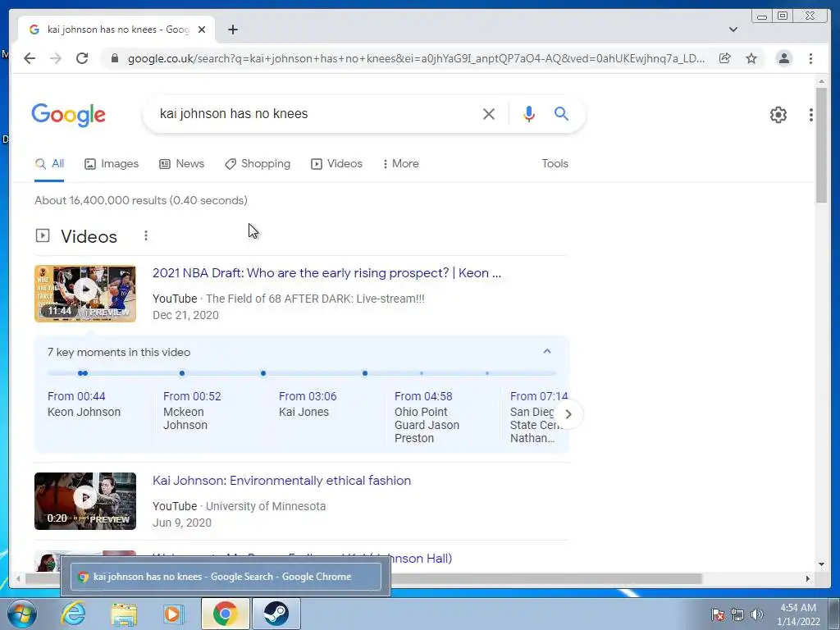The height and width of the screenshot is (630, 840).
Task: Reload the current page
Action: [82, 58]
